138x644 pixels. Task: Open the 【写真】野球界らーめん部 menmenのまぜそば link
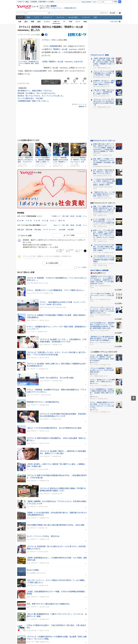tap(62, 62)
